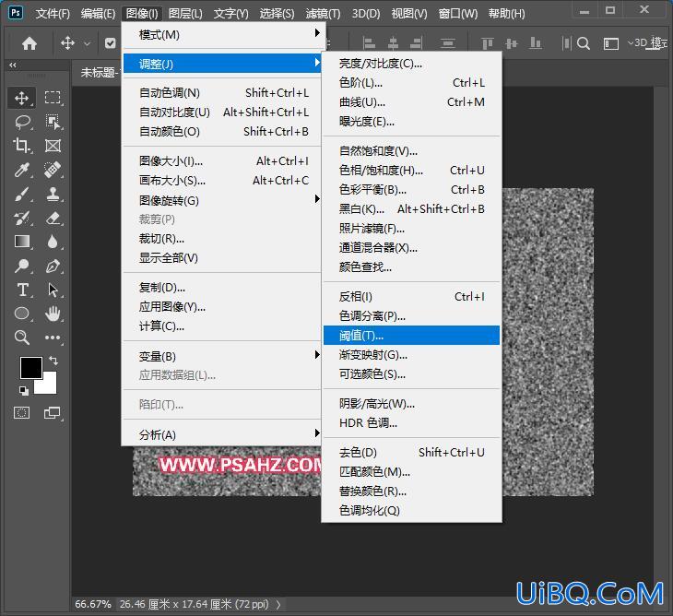
Task: Select the Eyedropper tool
Action: tap(21, 170)
